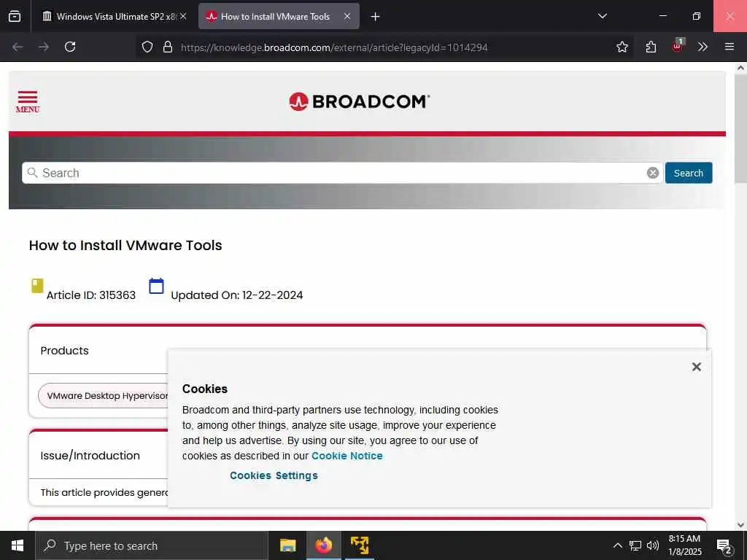Open the taskbar clock and date
The width and height of the screenshot is (747, 560).
[684, 545]
